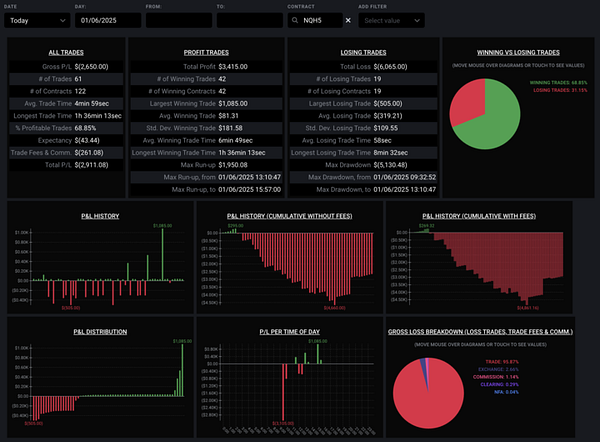Viewport: 600px width, 442px height.
Task: Click the Day field showing 01/06/2025
Action: 108,20
